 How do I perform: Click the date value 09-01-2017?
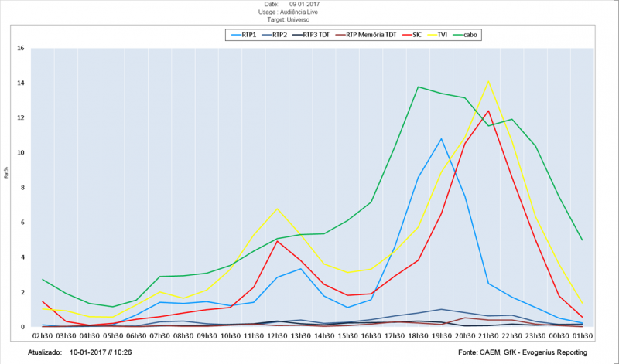tap(304, 4)
